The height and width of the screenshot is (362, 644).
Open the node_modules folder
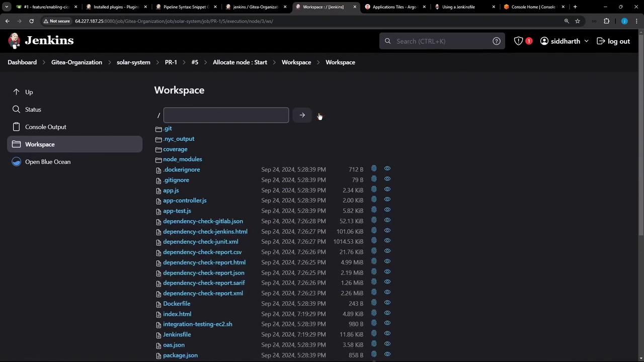pyautogui.click(x=182, y=159)
